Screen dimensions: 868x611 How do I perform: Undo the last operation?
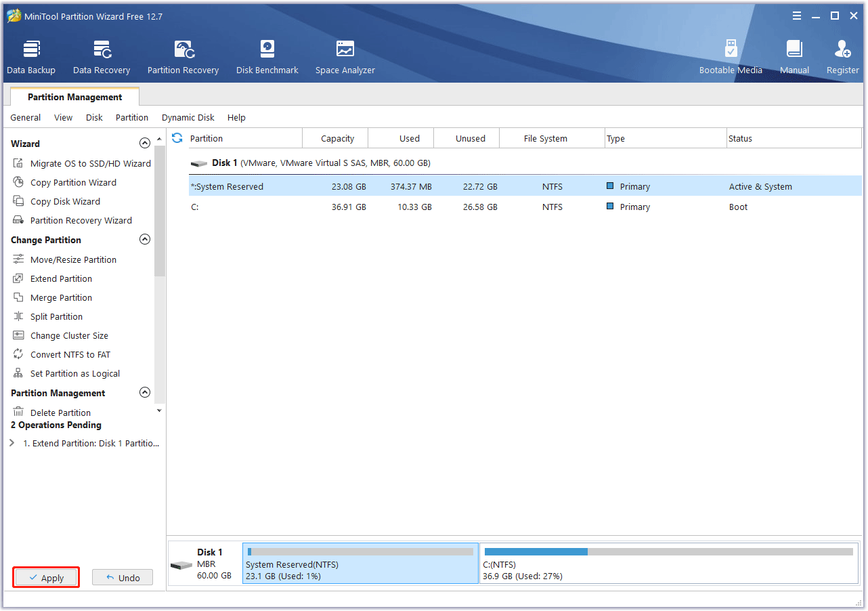tap(122, 577)
